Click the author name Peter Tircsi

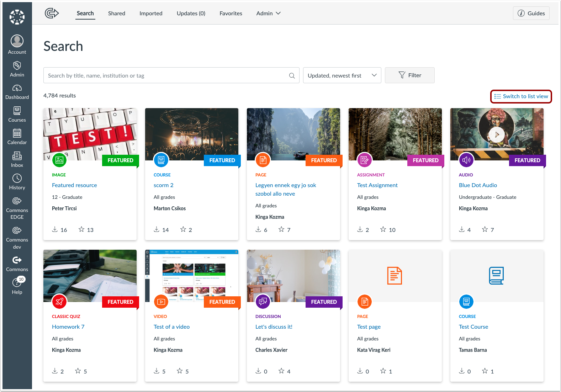click(x=64, y=208)
